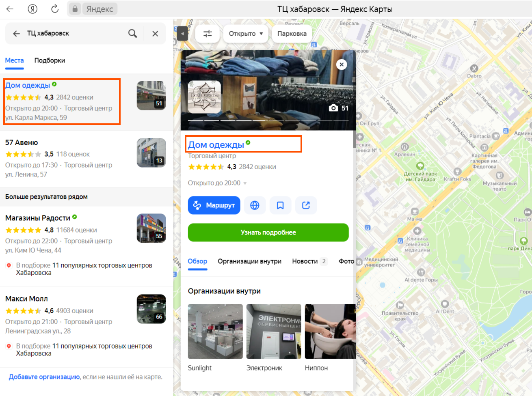Click the Клиника семейной медицины marker
Image resolution: width=532 pixels, height=396 pixels.
click(x=417, y=231)
